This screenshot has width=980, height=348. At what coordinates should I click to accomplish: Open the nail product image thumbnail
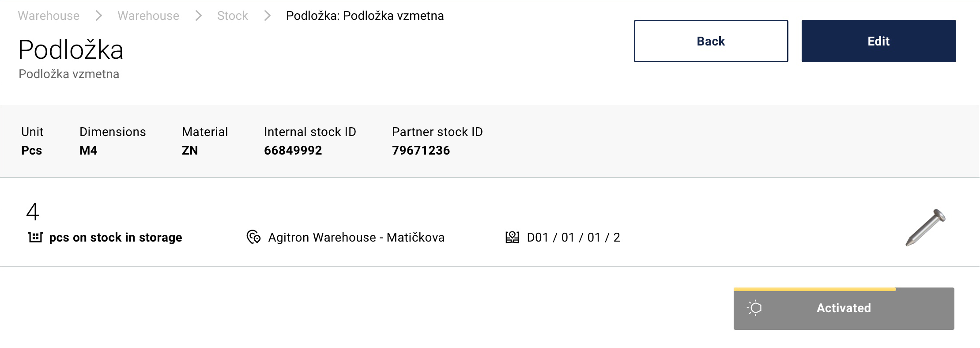coord(926,227)
